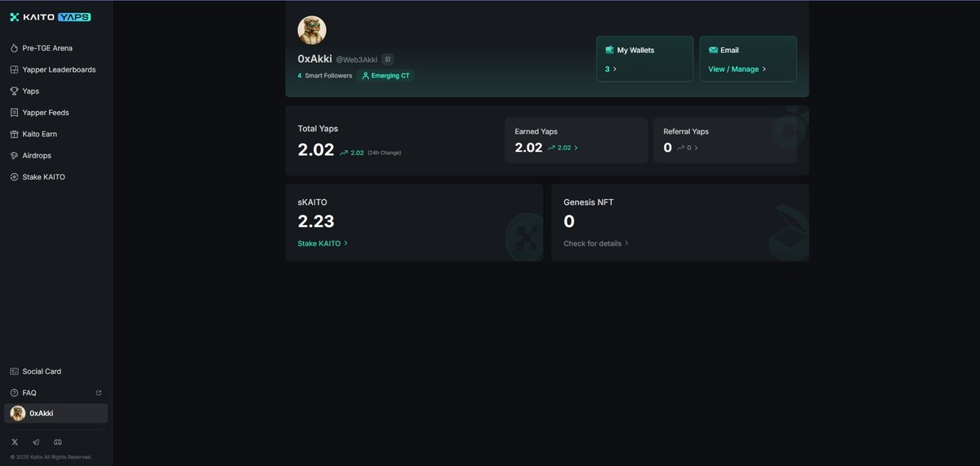
Task: Click the Referral Yaps label
Action: click(x=686, y=131)
